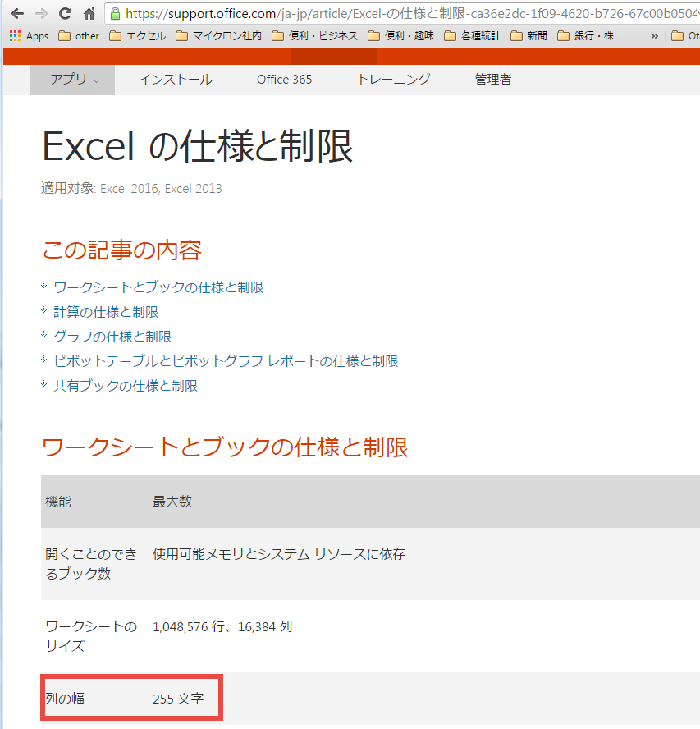Click the この記事の内容 heading
Viewport: 700px width, 729px height.
[x=121, y=250]
